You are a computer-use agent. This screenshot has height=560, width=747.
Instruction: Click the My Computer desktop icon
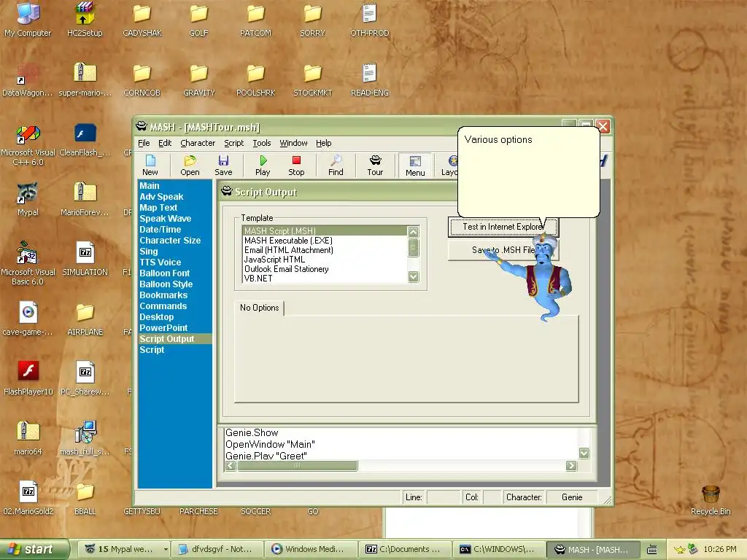28,20
